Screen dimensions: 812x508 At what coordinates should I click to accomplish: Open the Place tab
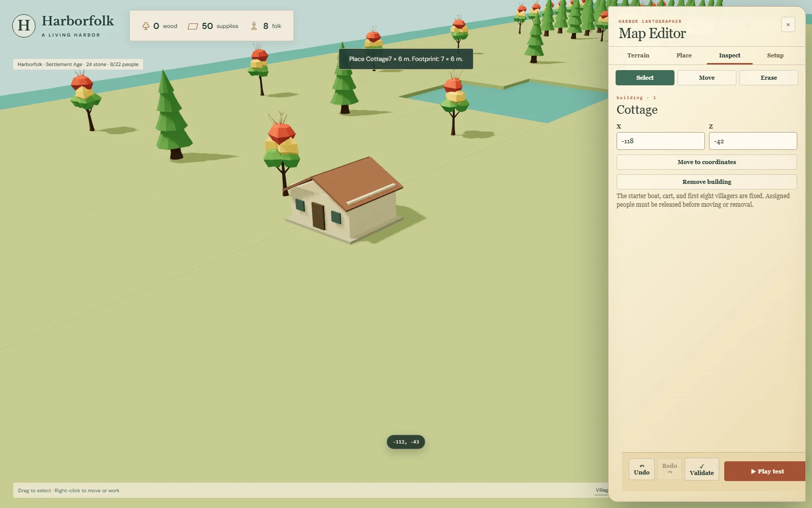684,55
